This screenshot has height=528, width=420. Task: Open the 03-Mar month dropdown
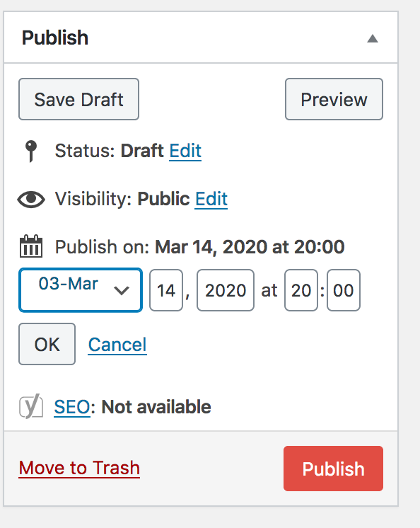[x=81, y=290]
